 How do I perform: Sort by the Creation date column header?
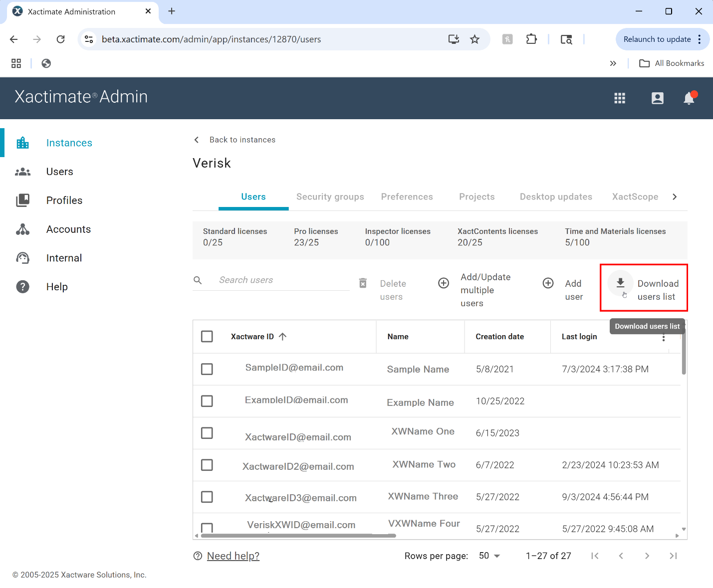499,337
